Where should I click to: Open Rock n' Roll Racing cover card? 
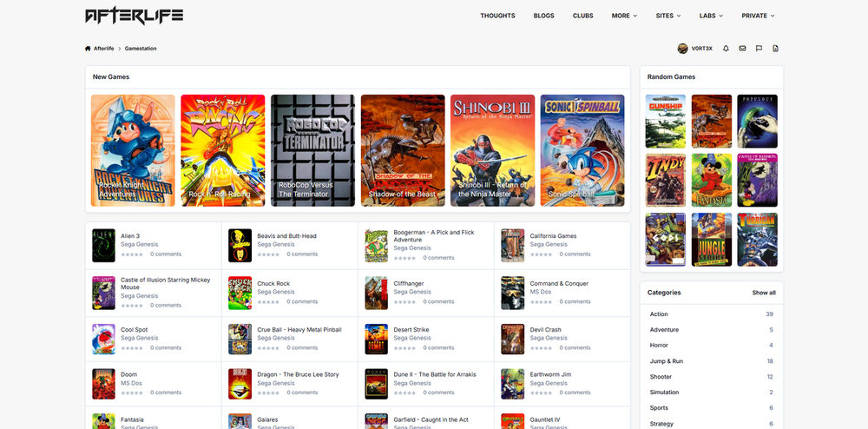tap(222, 150)
